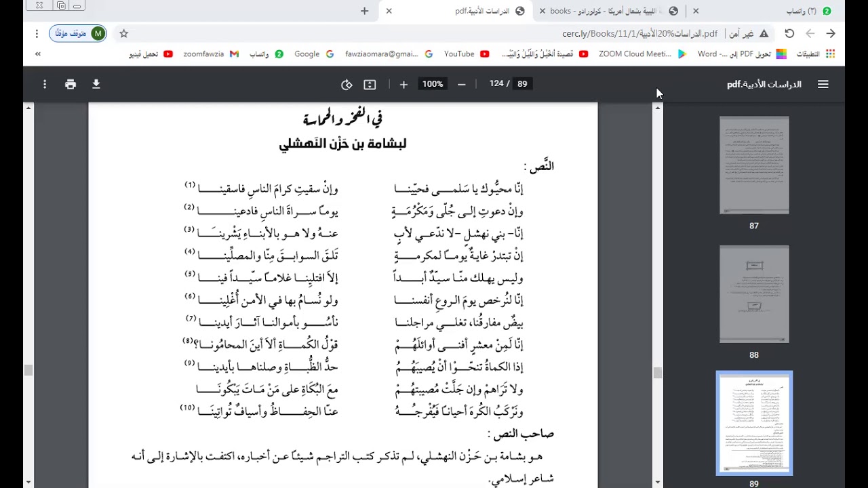
Task: Open the YouTube bookmark
Action: tap(467, 54)
